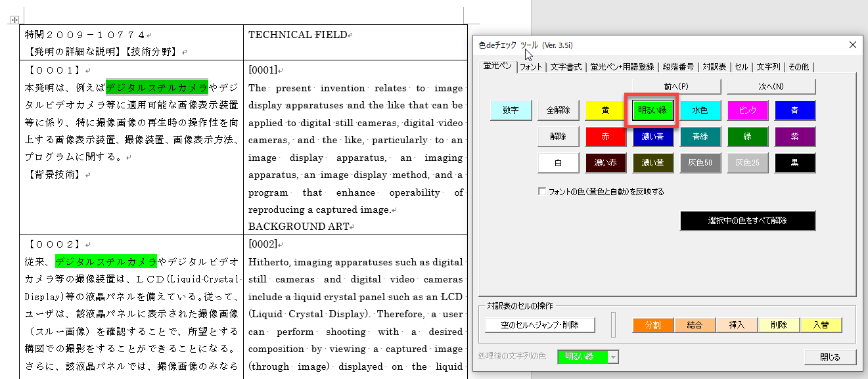Click the orange 分割 cell button
This screenshot has width=868, height=379.
(652, 325)
